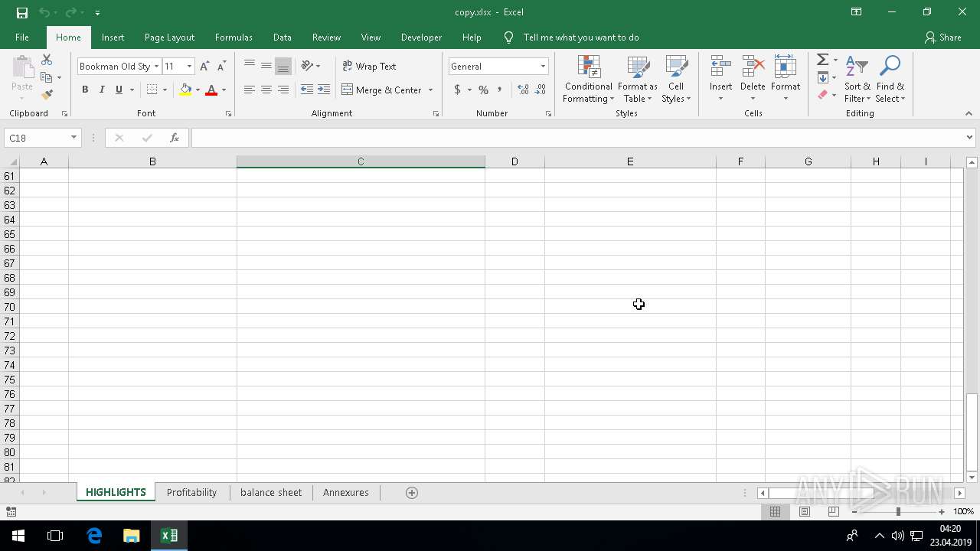Toggle Underline formatting

(x=119, y=90)
